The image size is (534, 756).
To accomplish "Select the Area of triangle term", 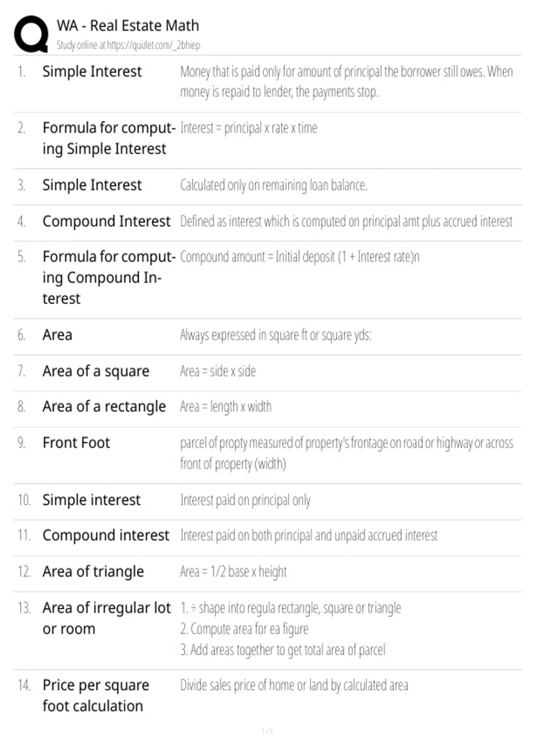I will (x=93, y=571).
